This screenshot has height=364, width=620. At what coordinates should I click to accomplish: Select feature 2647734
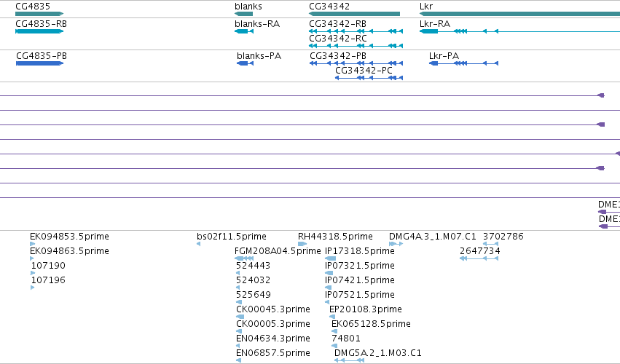click(x=480, y=251)
